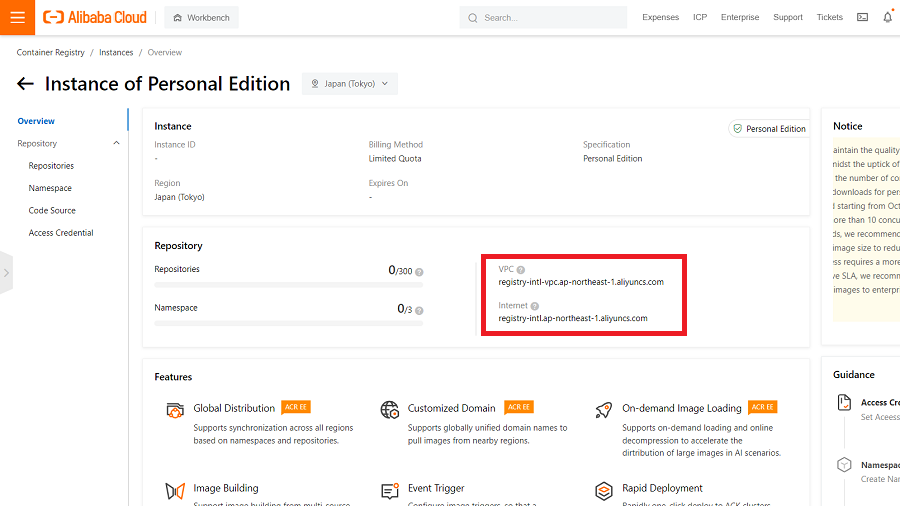Screen dimensions: 900x506
Task: Click the Instances breadcrumb link
Action: 116,52
